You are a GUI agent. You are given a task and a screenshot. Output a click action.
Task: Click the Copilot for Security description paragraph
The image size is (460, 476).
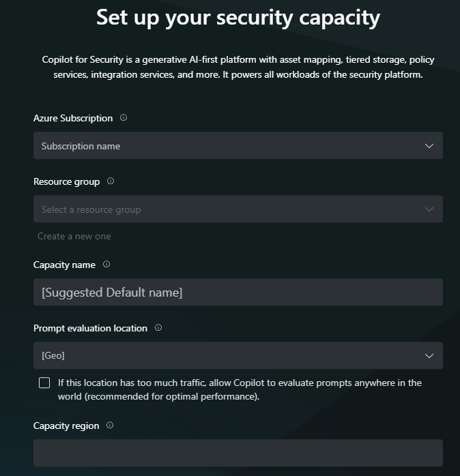(x=238, y=67)
